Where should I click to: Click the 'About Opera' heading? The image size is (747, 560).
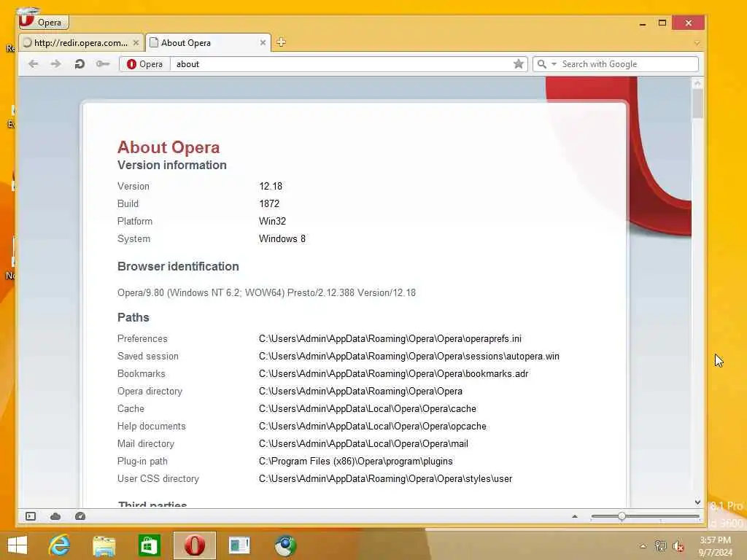pyautogui.click(x=169, y=147)
